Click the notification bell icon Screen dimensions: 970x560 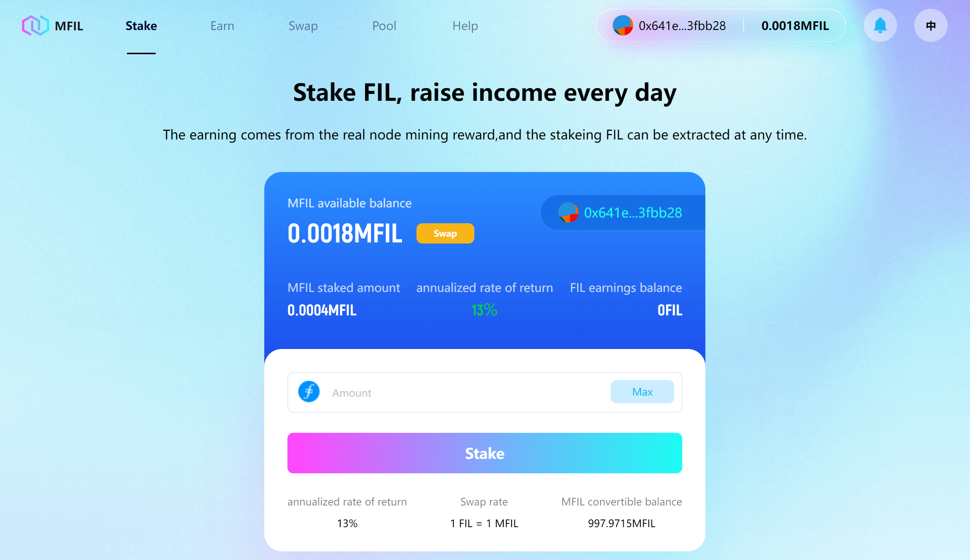tap(880, 25)
